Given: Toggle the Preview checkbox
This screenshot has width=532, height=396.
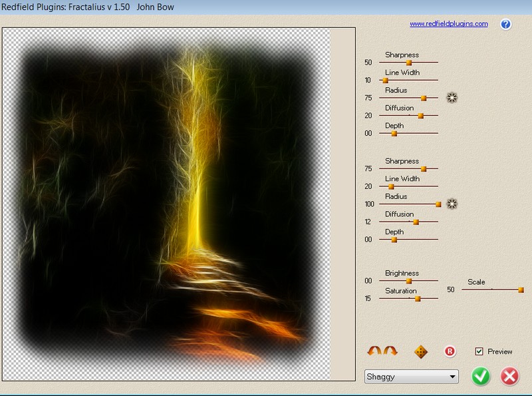Looking at the screenshot, I should (x=479, y=351).
